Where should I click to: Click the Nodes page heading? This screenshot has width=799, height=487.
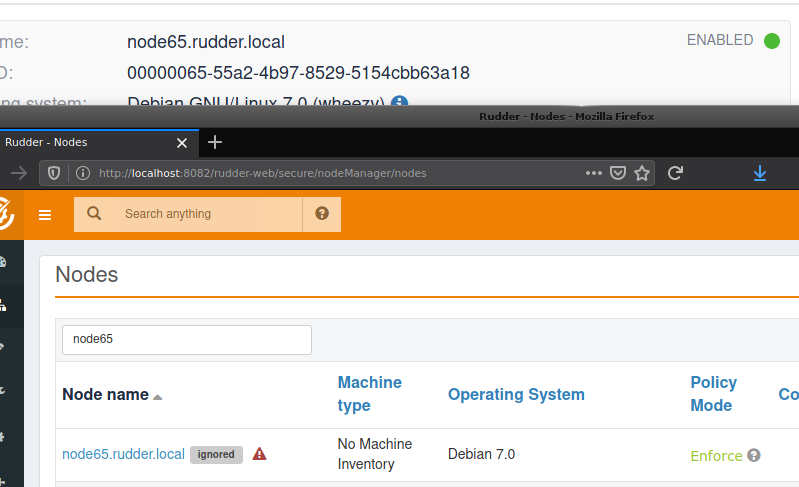(87, 275)
